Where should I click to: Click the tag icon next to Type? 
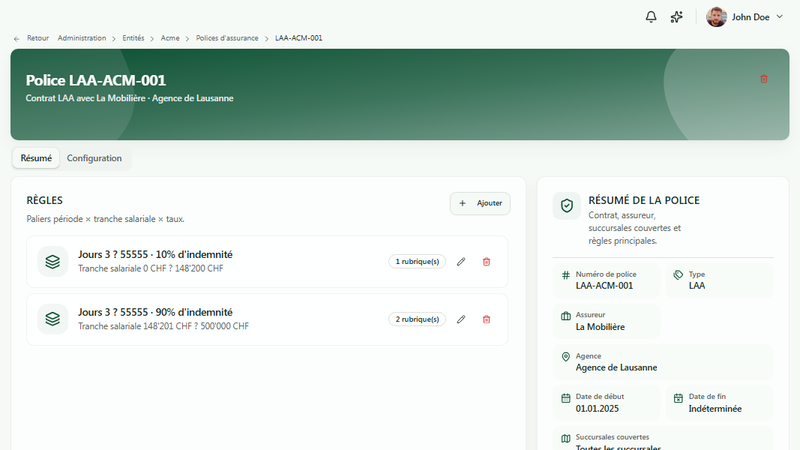coord(678,276)
